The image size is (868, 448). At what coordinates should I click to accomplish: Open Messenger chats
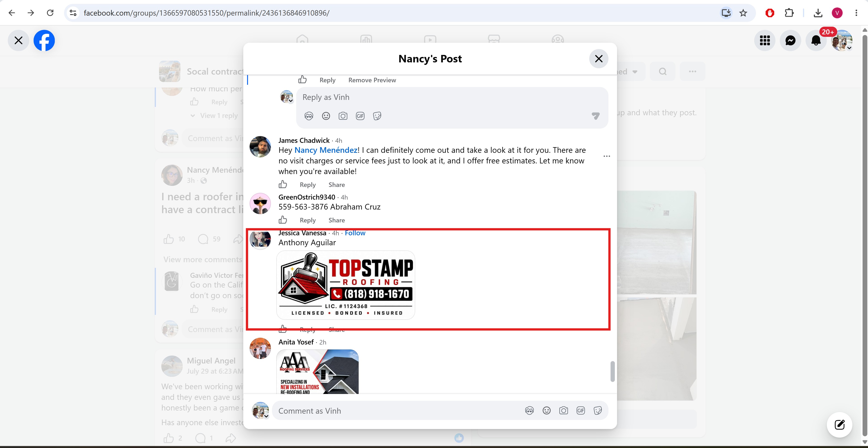click(x=791, y=41)
